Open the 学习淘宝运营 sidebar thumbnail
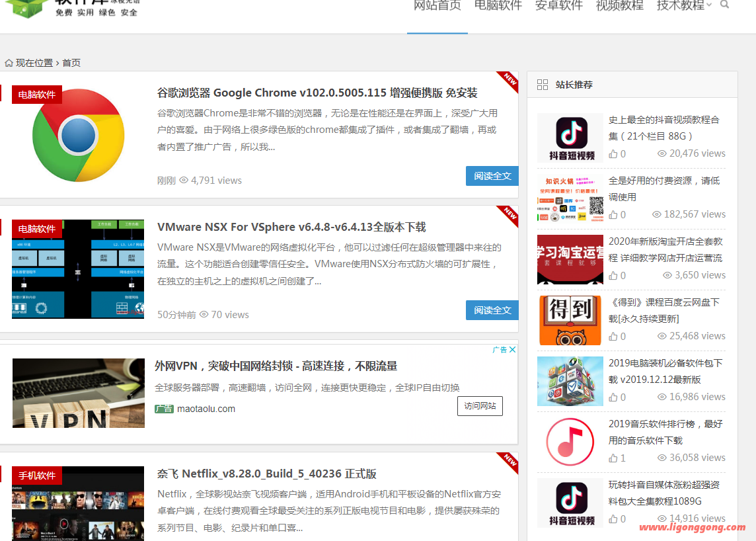The width and height of the screenshot is (756, 541). [570, 260]
